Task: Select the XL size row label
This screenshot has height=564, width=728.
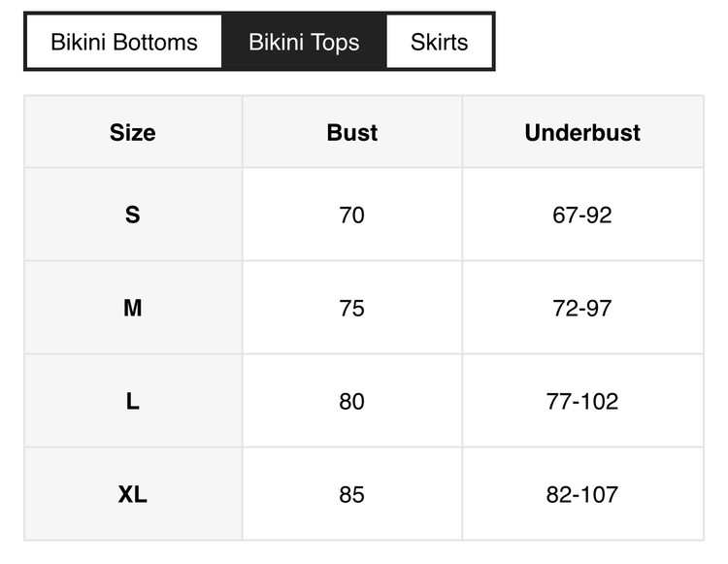Action: click(x=133, y=494)
